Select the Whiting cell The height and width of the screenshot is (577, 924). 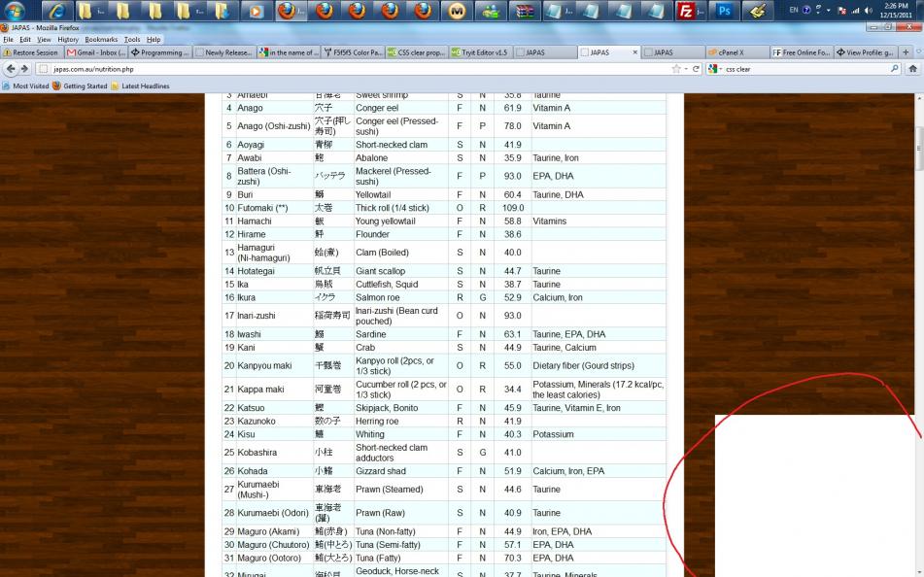400,434
